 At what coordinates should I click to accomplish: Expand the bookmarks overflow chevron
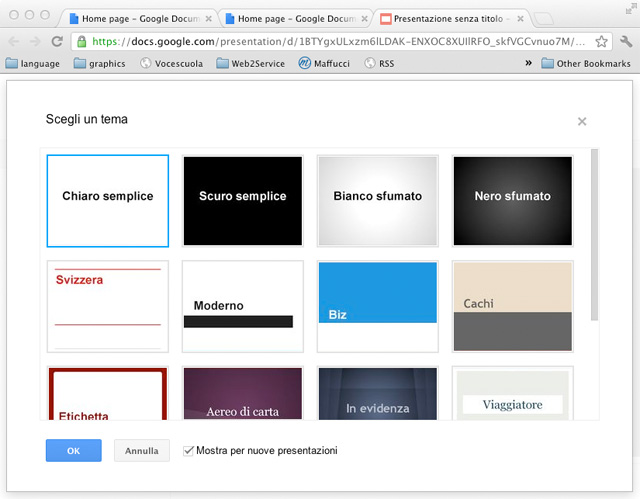(x=528, y=63)
